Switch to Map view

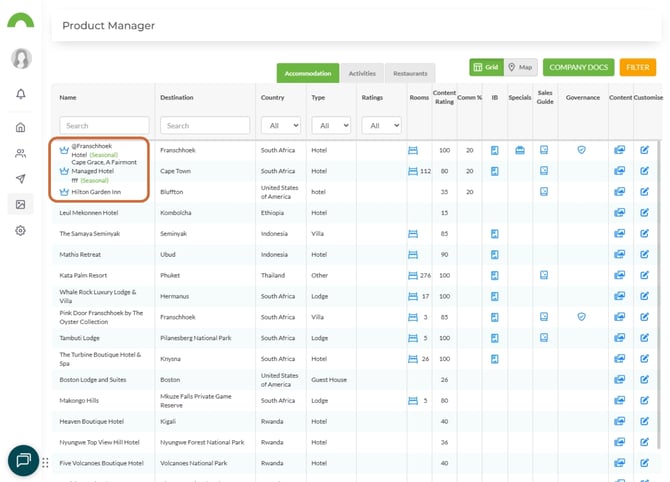pyautogui.click(x=519, y=67)
